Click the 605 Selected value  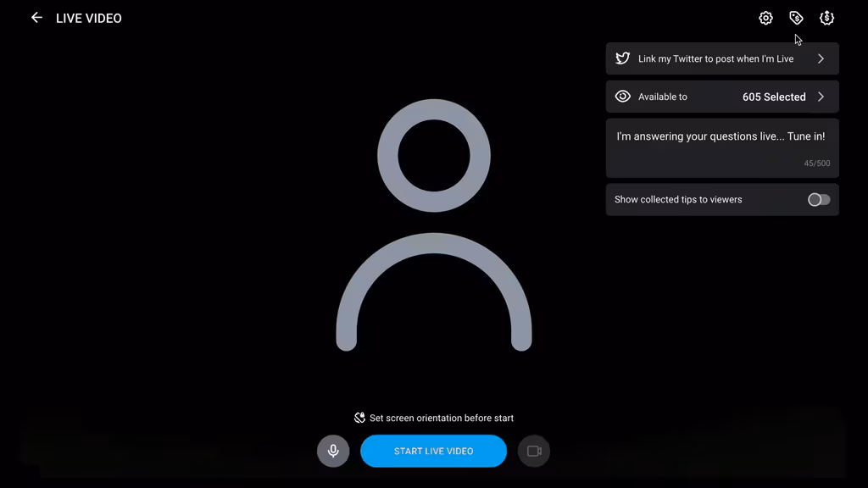774,97
